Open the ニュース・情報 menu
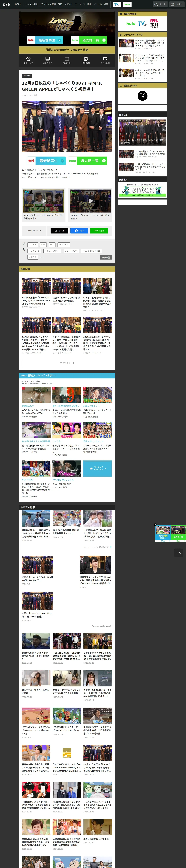 point(30,4)
